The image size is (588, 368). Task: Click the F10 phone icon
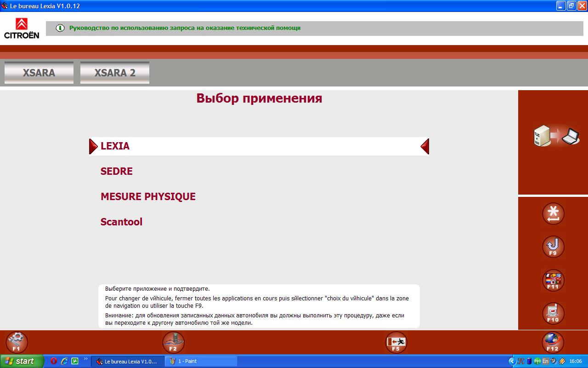pyautogui.click(x=553, y=314)
